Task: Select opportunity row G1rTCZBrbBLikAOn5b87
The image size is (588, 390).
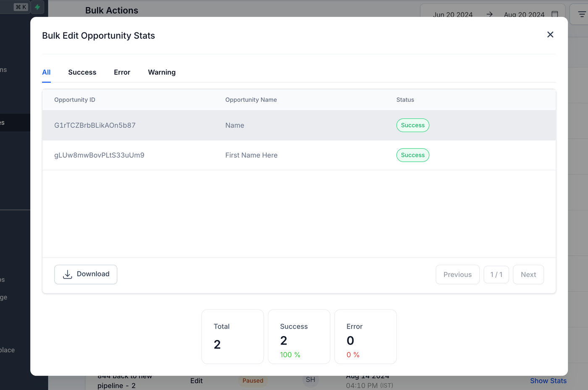Action: pyautogui.click(x=95, y=125)
